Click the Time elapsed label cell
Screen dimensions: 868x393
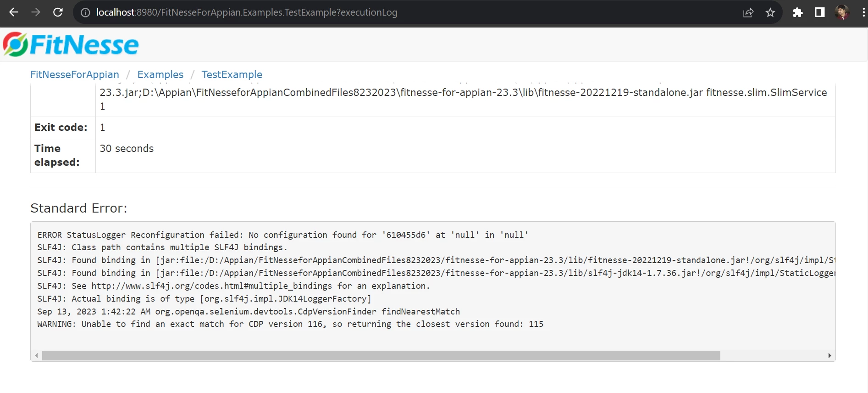click(63, 156)
